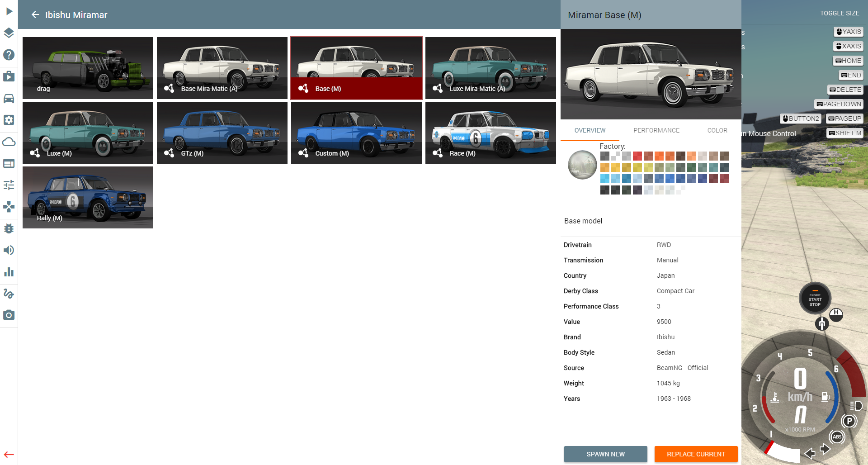868x465 pixels.
Task: Select the light cyan factory color swatch
Action: click(x=605, y=179)
